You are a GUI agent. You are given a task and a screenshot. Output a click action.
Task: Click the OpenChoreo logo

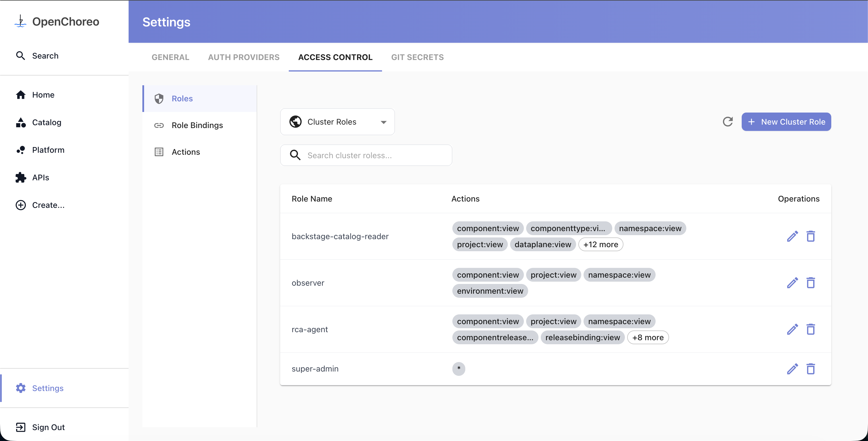click(x=57, y=22)
